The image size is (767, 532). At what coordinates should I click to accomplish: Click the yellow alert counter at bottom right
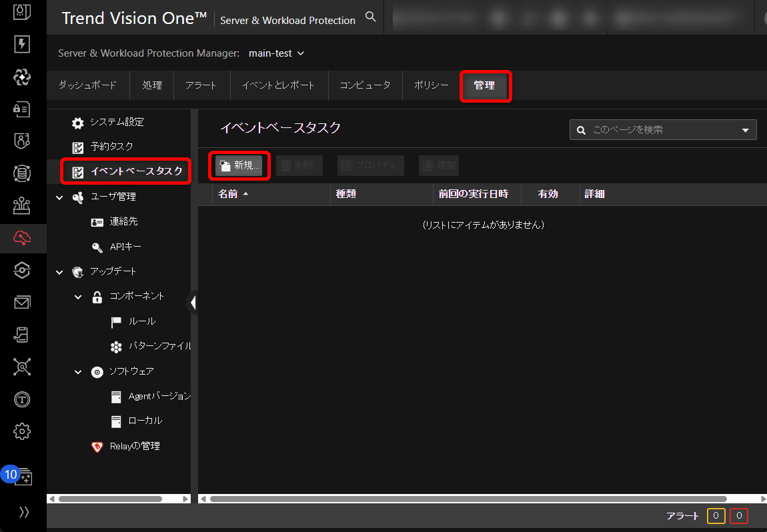point(715,515)
